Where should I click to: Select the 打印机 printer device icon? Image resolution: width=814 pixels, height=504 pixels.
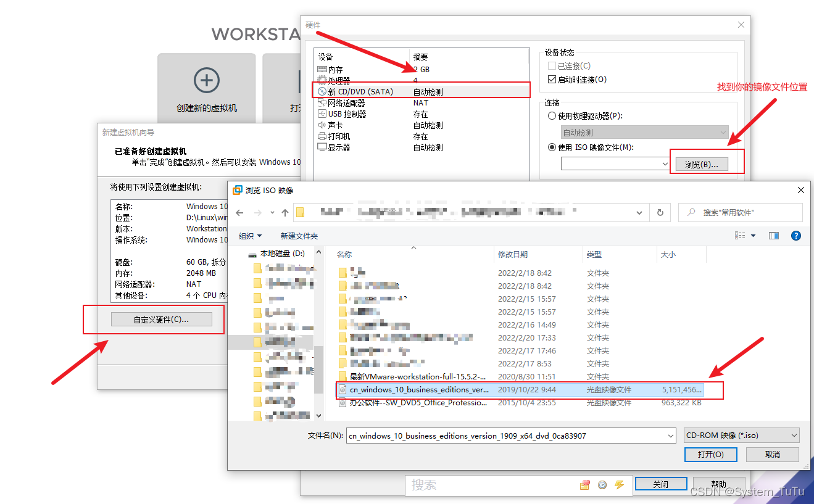(322, 136)
